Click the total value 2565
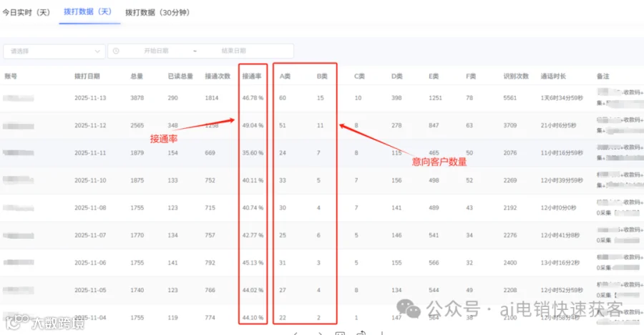The height and width of the screenshot is (335, 644). 137,125
